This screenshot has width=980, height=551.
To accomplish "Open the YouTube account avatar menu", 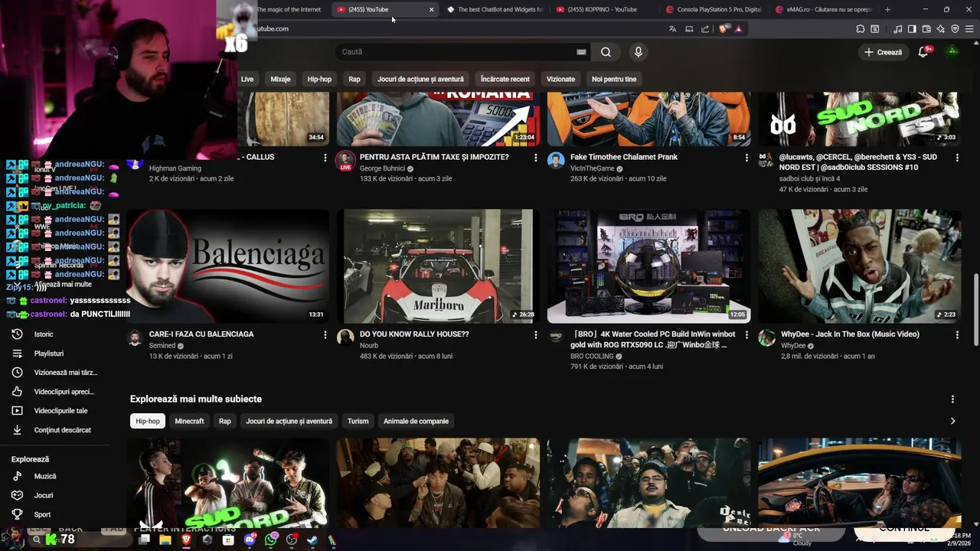I will click(952, 52).
